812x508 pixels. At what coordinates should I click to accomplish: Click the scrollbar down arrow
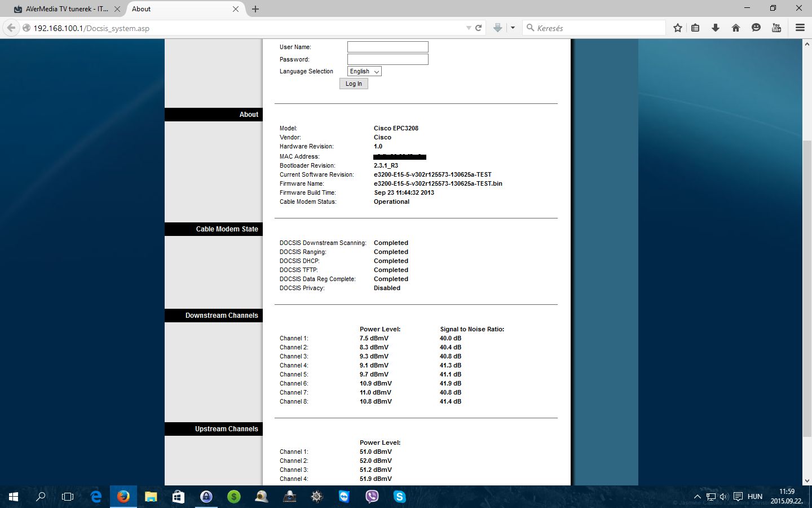[807, 481]
